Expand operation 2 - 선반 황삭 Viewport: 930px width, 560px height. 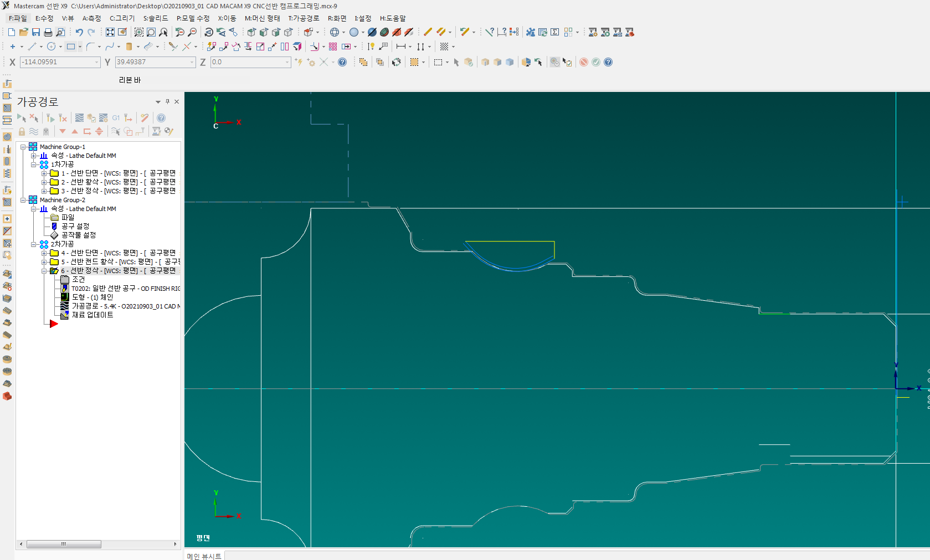(44, 182)
